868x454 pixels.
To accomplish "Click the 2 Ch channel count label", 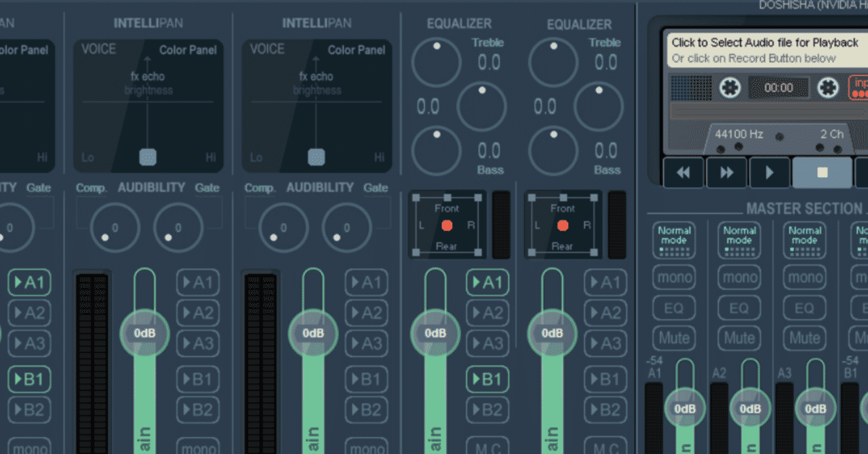I will point(831,134).
